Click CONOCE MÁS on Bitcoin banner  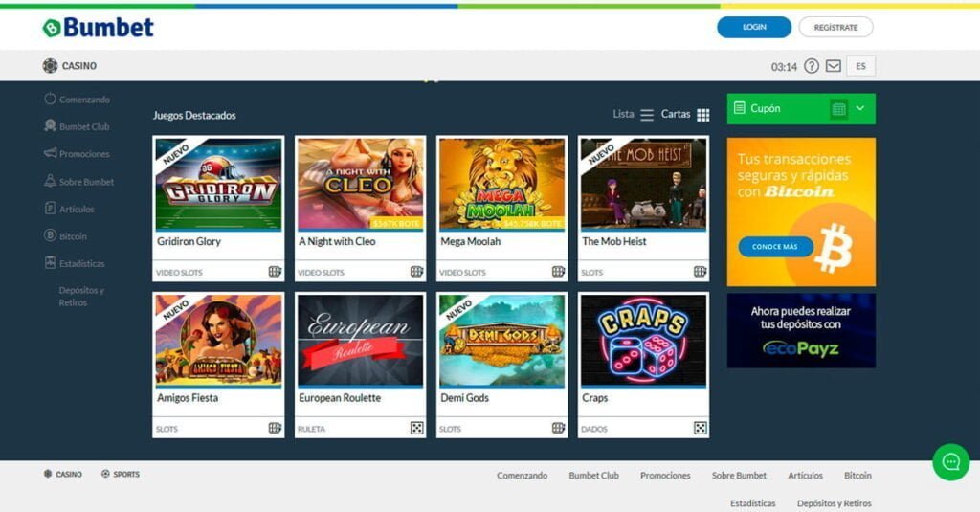[775, 247]
